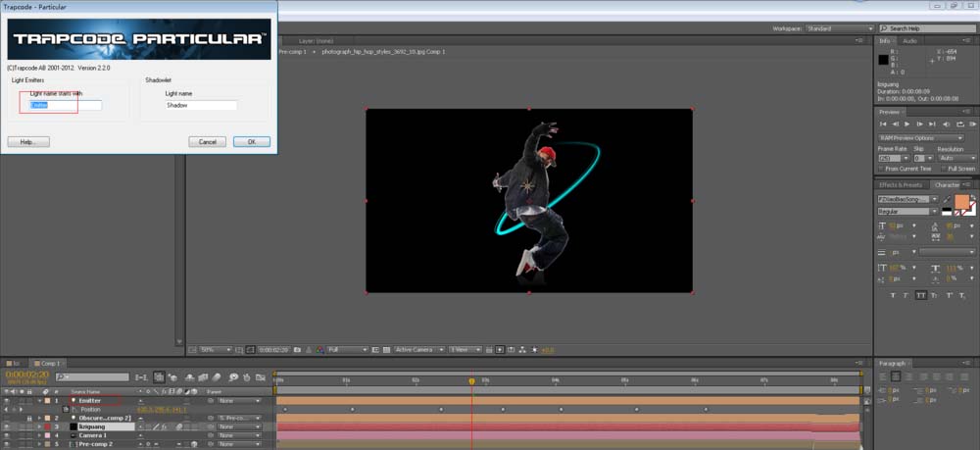This screenshot has width=980, height=450.
Task: Hide the Camera 1 layer with its eye toggle
Action: [6, 435]
